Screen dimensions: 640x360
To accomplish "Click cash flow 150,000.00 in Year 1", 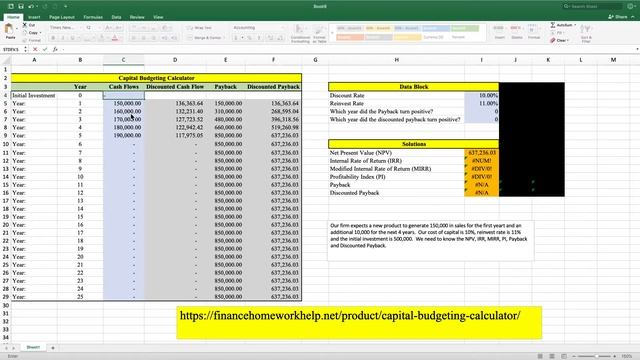I will [x=124, y=103].
